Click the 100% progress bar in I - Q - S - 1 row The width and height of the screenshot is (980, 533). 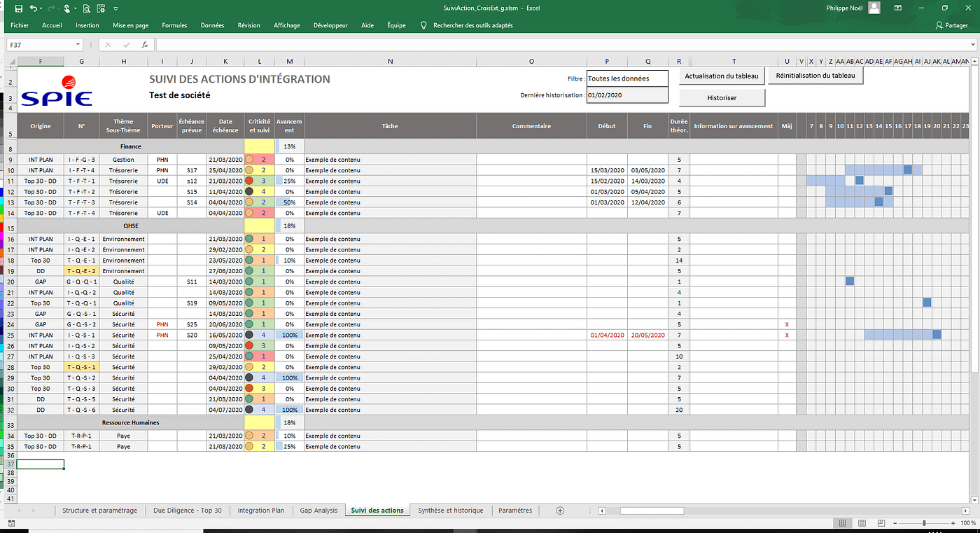coord(290,335)
